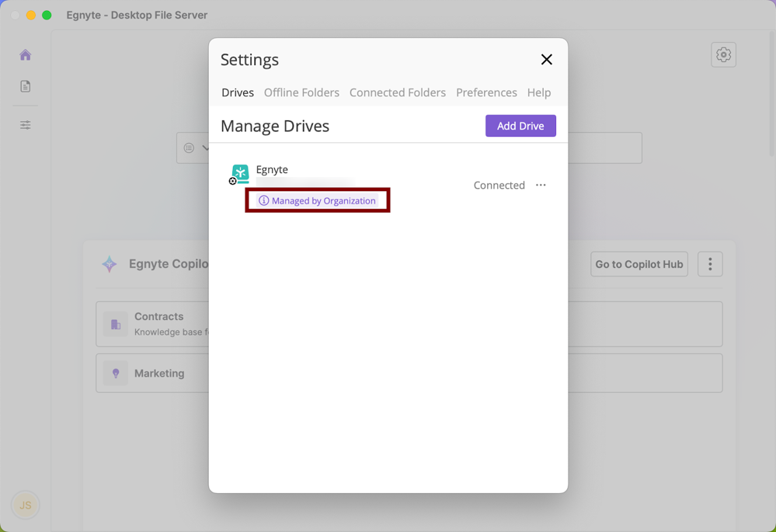Switch to the Connected Folders tab
This screenshot has height=532, width=776.
click(398, 92)
